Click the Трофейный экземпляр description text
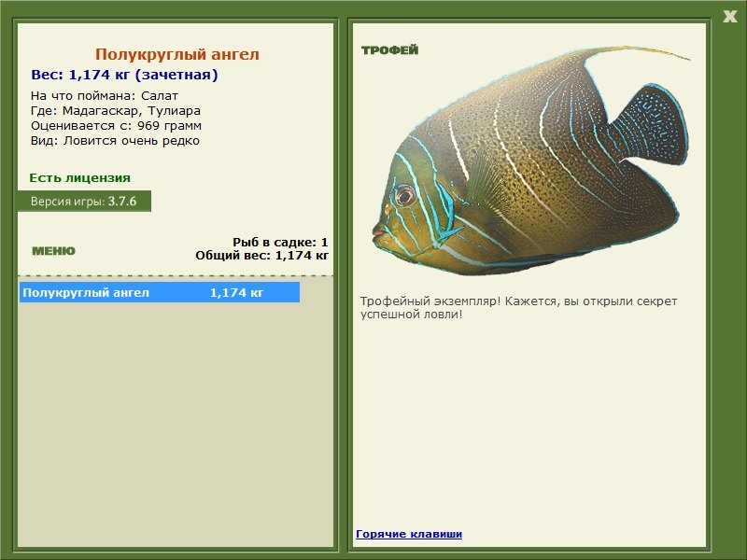Screen dimensions: 747x560 pos(518,308)
